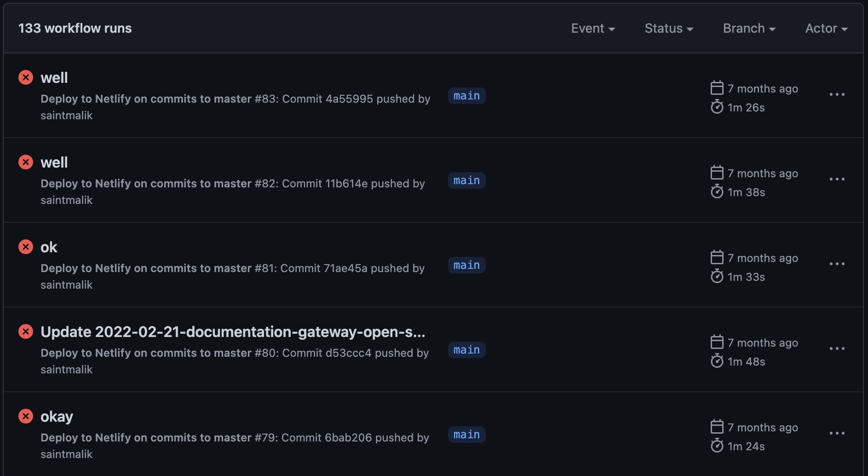Open the 'okay' workflow run title
This screenshot has height=476, width=868.
pos(57,417)
